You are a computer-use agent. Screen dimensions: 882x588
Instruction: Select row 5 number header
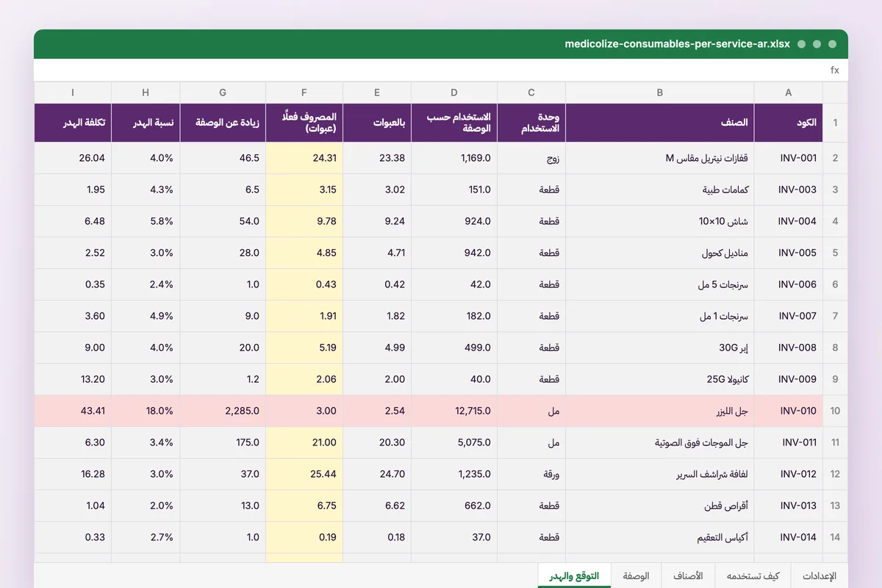point(835,253)
